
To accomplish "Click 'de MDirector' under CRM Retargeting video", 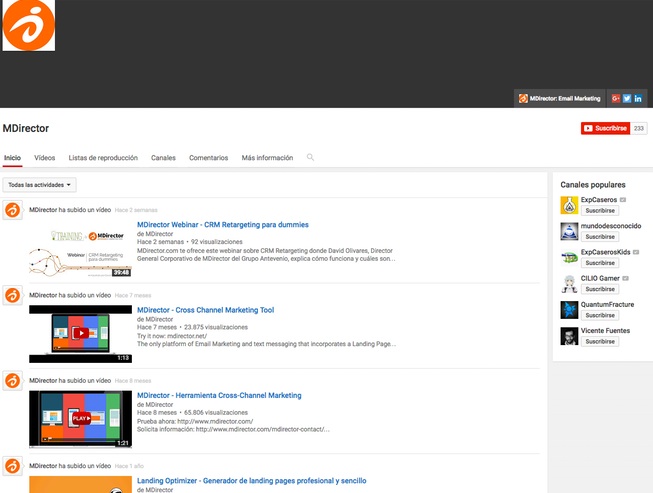I will coord(155,234).
